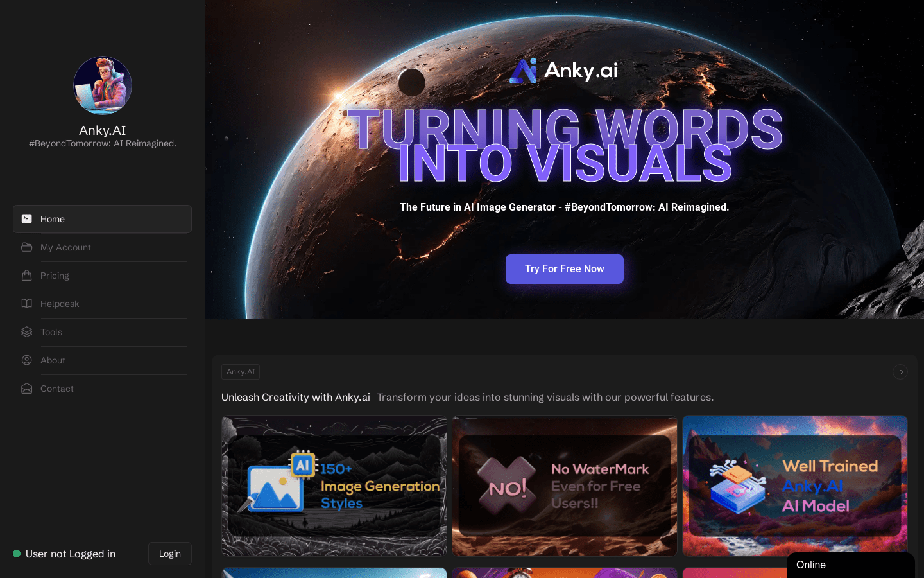Image resolution: width=924 pixels, height=578 pixels.
Task: Click Transform your ideas into stunning visuals text
Action: (x=545, y=397)
